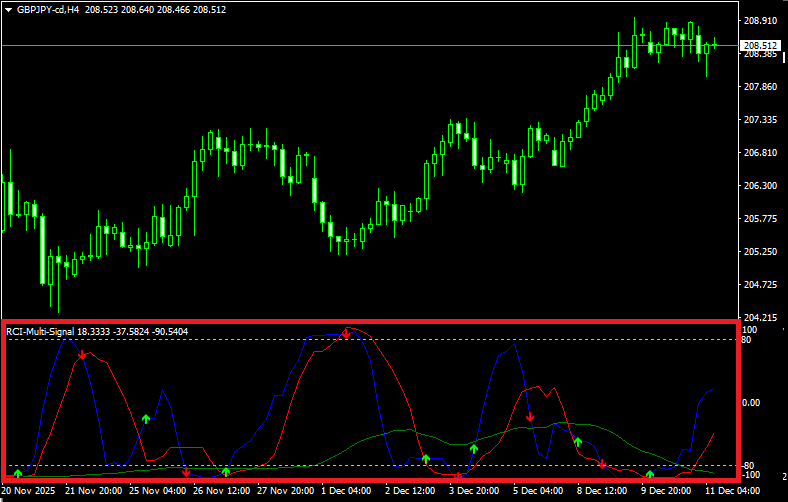Select the current price label 208.512

[x=761, y=46]
